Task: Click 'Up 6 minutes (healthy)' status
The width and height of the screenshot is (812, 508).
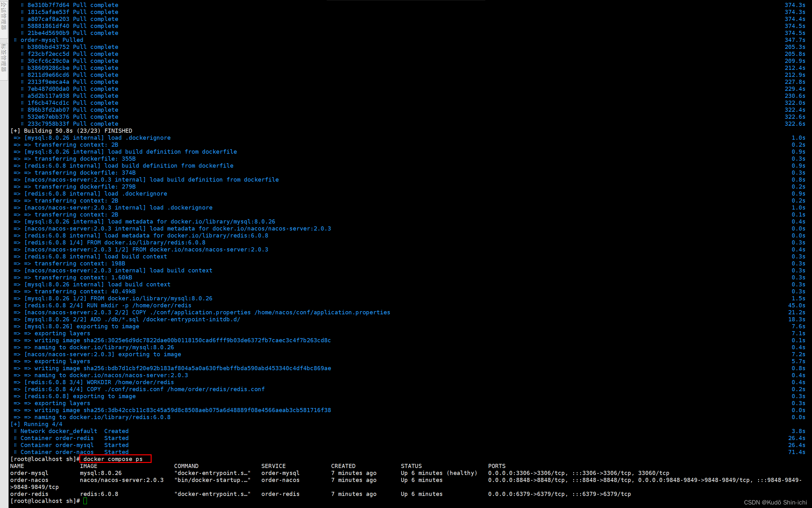Action: click(x=439, y=473)
